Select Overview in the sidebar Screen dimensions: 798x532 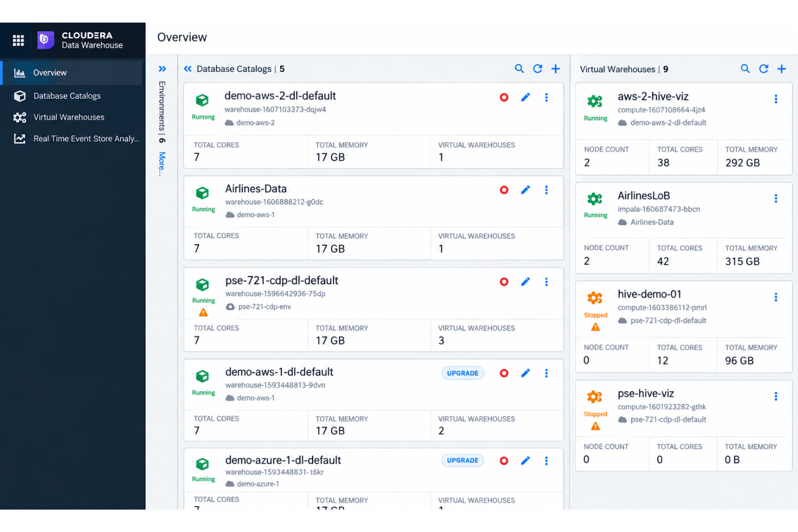(x=72, y=73)
